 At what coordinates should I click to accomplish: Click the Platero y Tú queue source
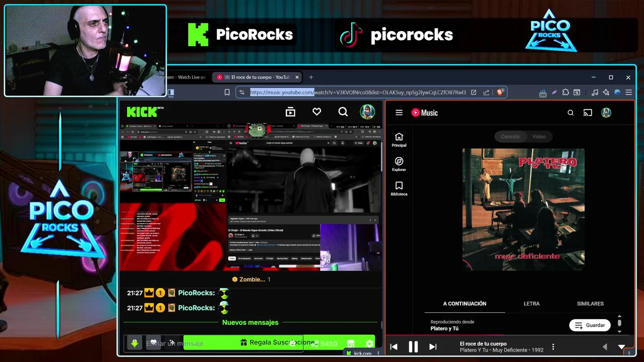(444, 328)
